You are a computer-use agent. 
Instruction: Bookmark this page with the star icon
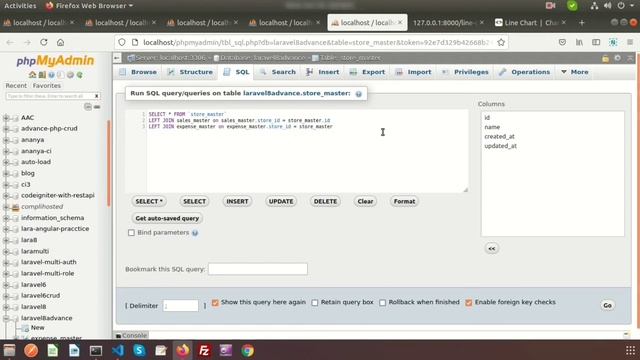point(501,42)
